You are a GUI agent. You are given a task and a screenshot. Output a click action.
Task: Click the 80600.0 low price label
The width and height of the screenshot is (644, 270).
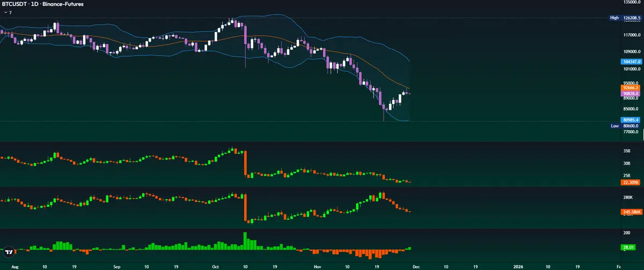631,125
